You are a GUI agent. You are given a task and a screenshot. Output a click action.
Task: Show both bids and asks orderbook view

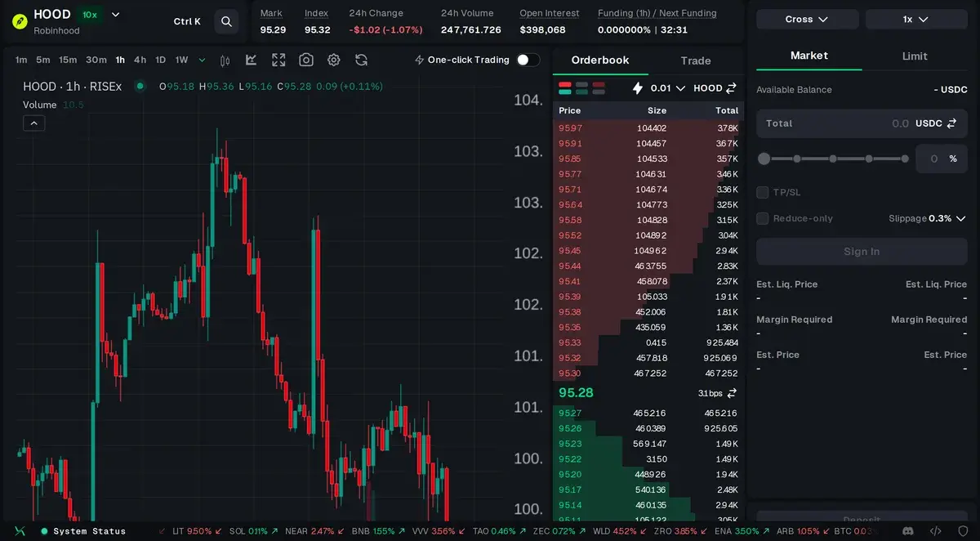[x=564, y=87]
